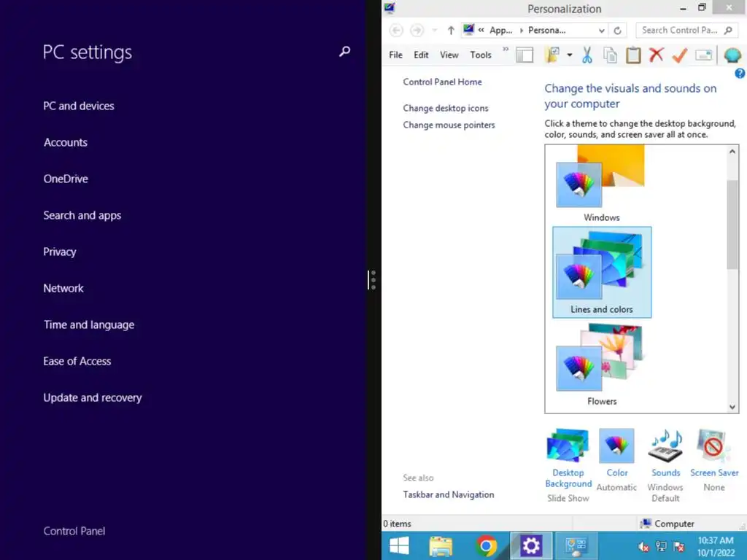This screenshot has width=747, height=560.
Task: Select the Flowers theme
Action: point(601,365)
